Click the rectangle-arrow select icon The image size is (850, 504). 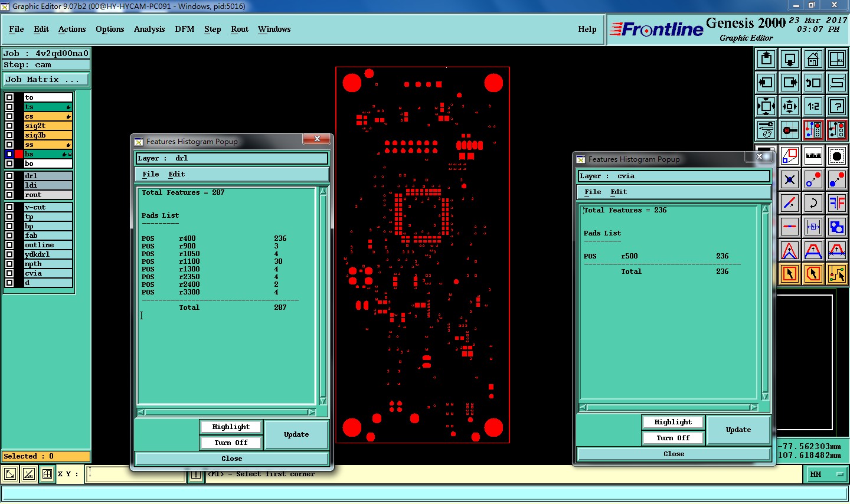[x=790, y=274]
